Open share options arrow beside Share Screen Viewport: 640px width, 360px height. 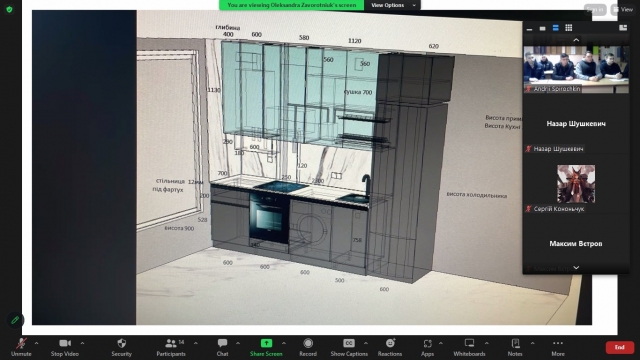coord(284,343)
